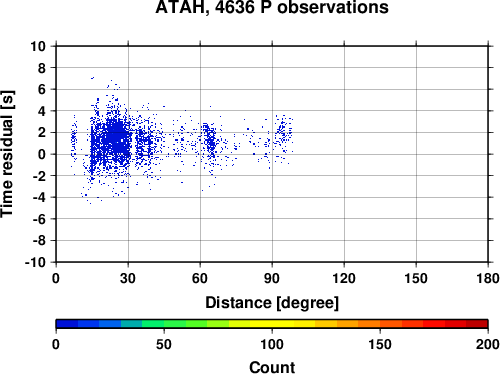Pick the yellow segment of the colorbar
This screenshot has width=500, height=374.
click(272, 324)
